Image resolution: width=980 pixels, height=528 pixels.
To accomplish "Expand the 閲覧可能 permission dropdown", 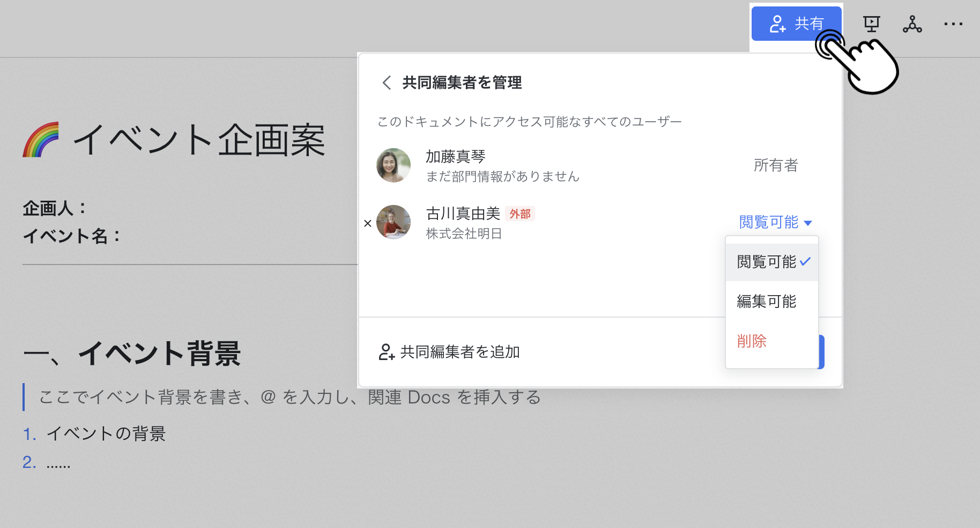I will click(x=775, y=222).
